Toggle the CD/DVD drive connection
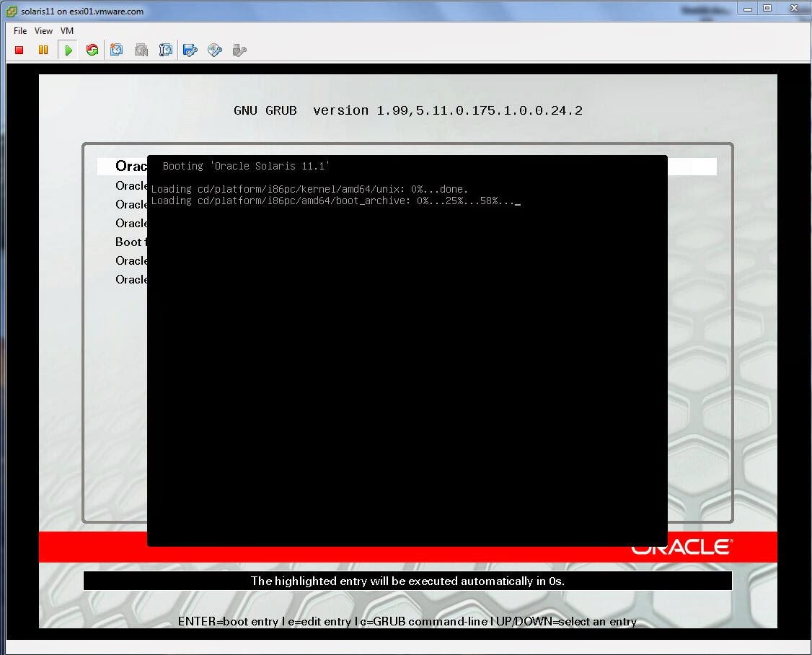 coord(214,50)
